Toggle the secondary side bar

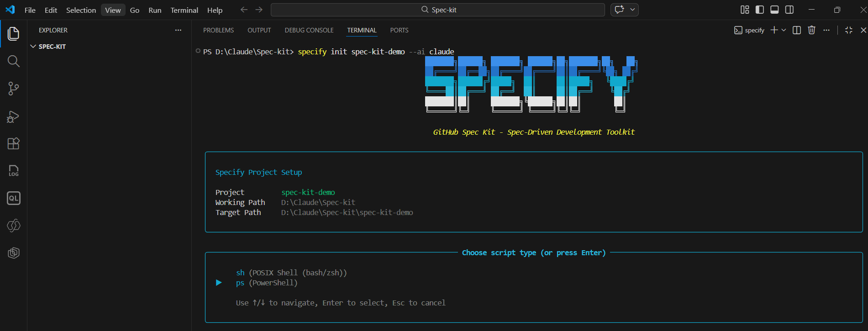789,10
